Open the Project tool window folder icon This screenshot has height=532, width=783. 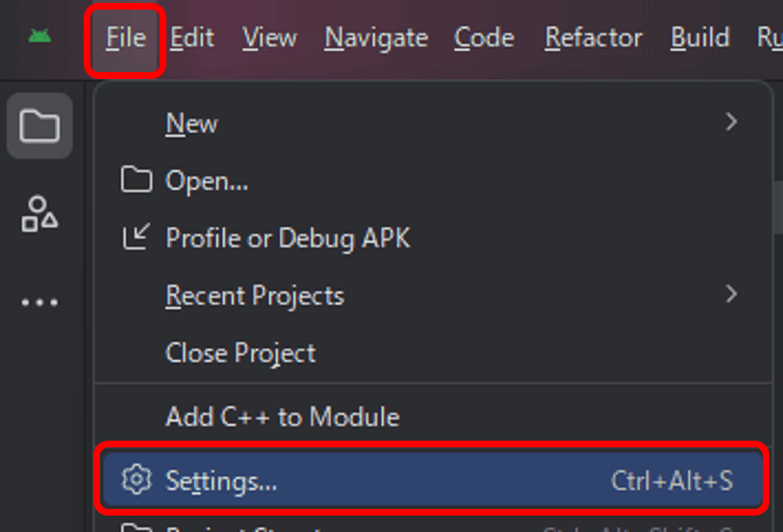coord(39,126)
